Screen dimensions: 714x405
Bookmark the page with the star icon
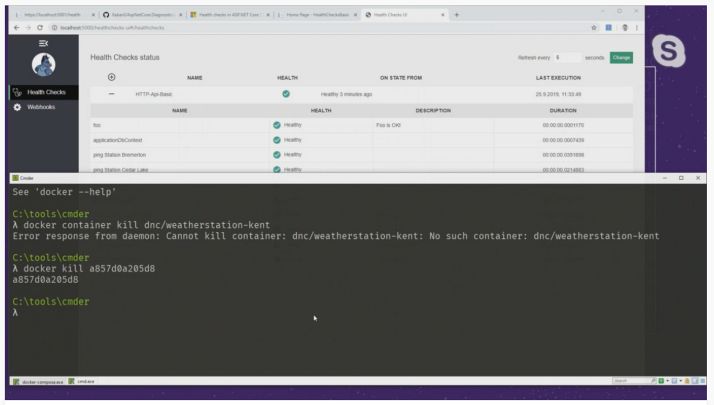[x=594, y=28]
